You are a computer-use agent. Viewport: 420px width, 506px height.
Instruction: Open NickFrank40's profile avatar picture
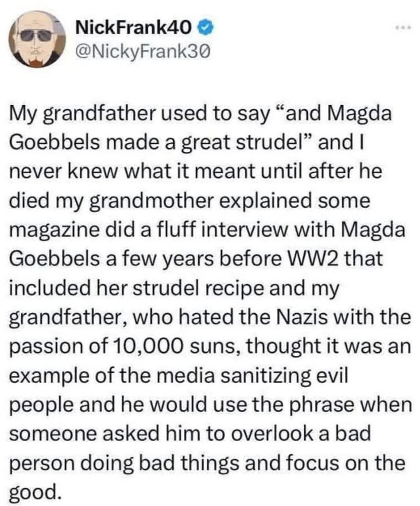pyautogui.click(x=37, y=39)
